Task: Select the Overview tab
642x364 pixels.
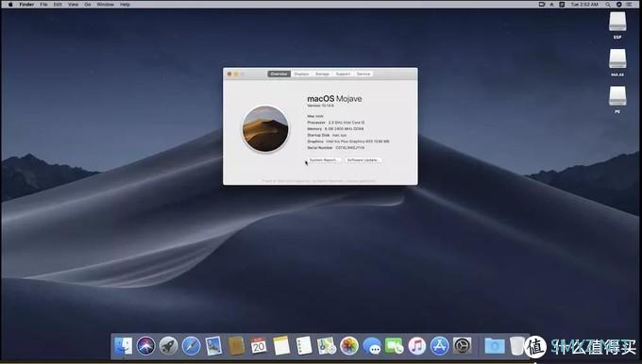Action: coord(279,74)
